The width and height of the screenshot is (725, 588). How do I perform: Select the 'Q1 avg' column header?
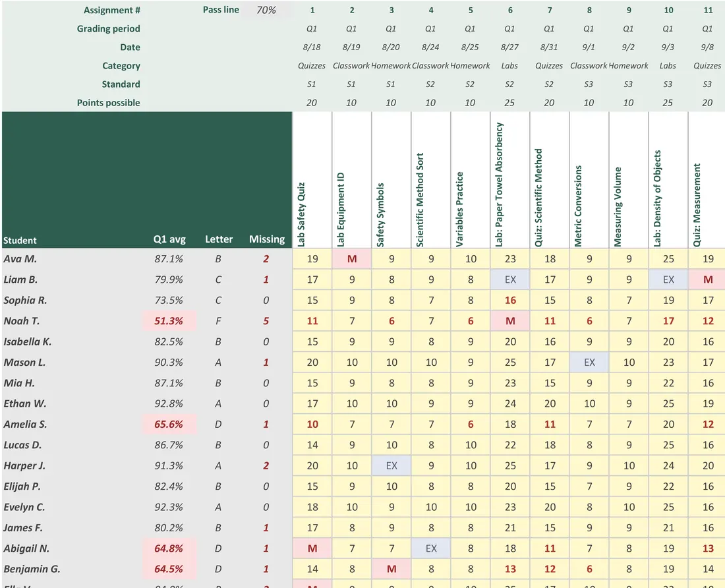pyautogui.click(x=169, y=239)
